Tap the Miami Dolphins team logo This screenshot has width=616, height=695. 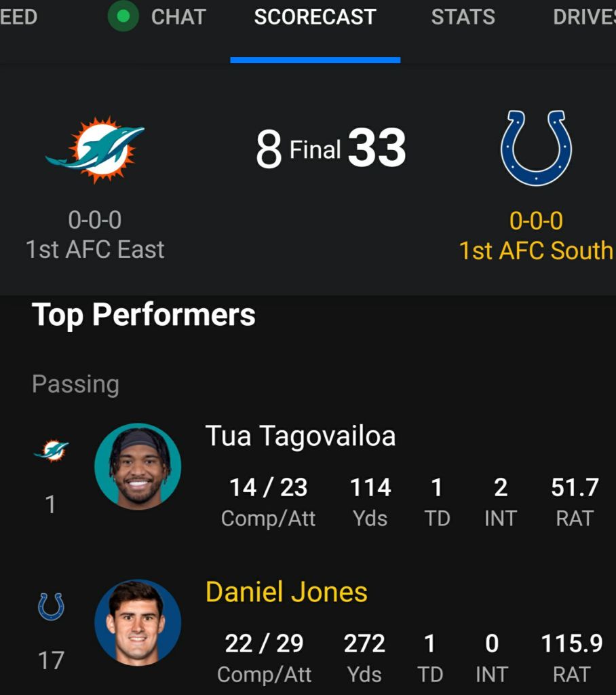pyautogui.click(x=96, y=150)
